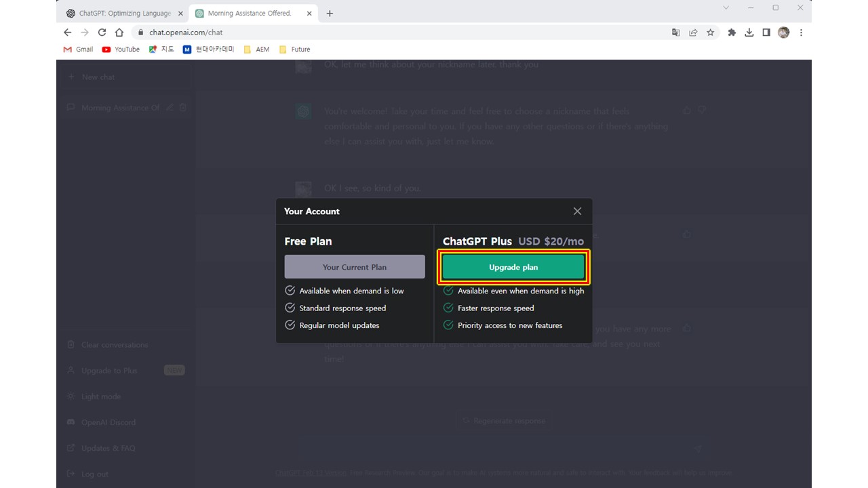Click the Upgrade plan button
Screen dimensions: 868x488
coord(513,267)
